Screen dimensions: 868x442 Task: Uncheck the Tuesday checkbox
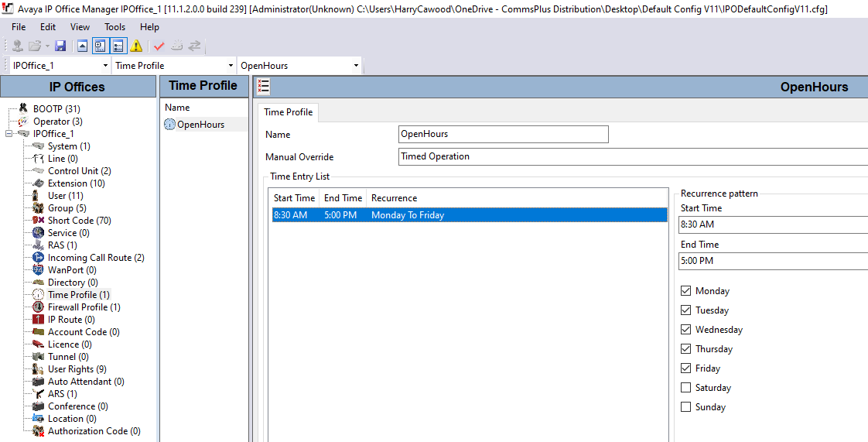[x=686, y=310]
